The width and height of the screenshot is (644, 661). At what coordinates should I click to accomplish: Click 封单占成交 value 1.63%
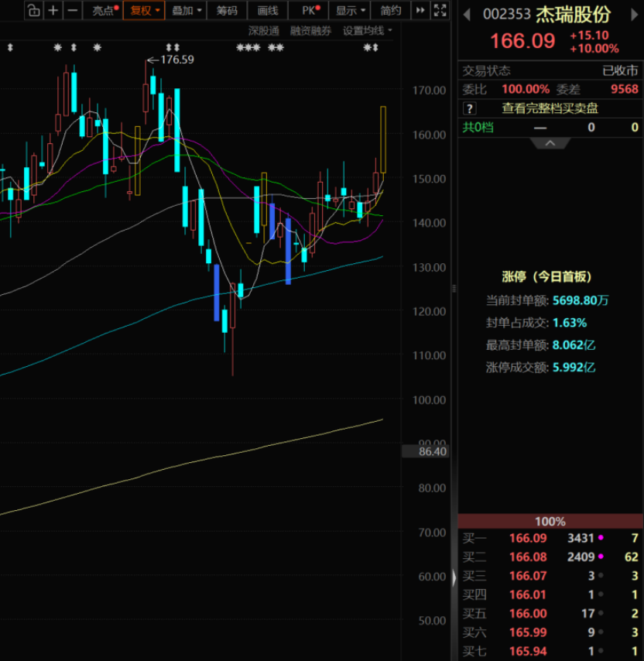(x=570, y=323)
